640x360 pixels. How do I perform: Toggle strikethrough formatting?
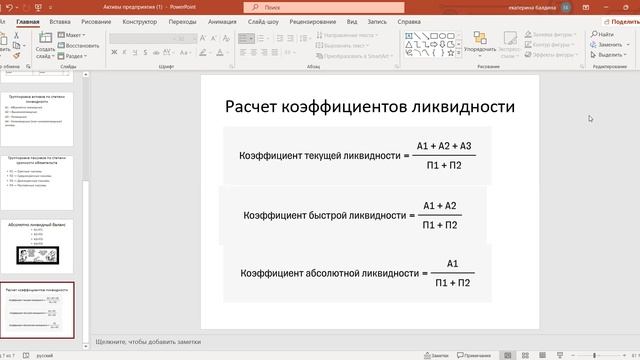[x=156, y=52]
